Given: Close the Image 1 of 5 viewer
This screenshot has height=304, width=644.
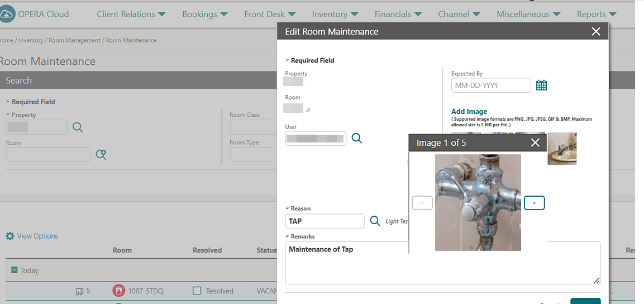Looking at the screenshot, I should (x=535, y=142).
